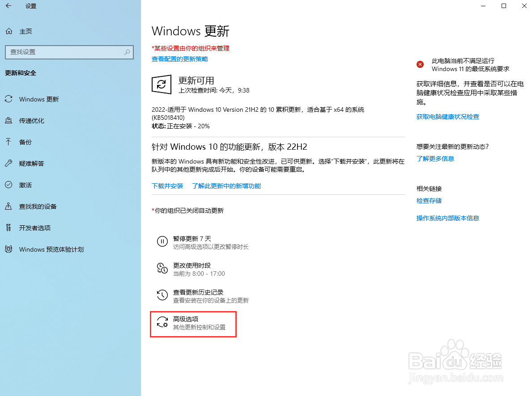Click 暂停更新 7 天 option
Image resolution: width=532 pixels, height=396 pixels.
[203, 242]
